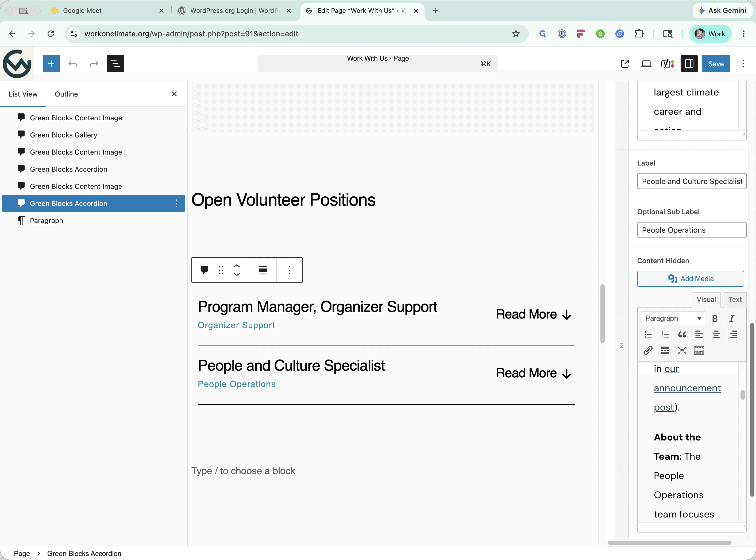This screenshot has width=756, height=560.
Task: Click the block type speech-bubble icon
Action: [204, 270]
